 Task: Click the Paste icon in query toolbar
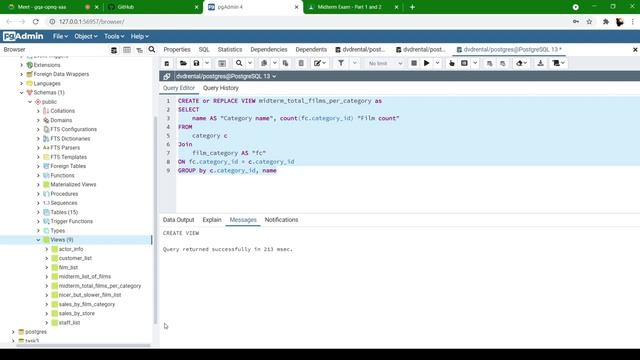(285, 63)
